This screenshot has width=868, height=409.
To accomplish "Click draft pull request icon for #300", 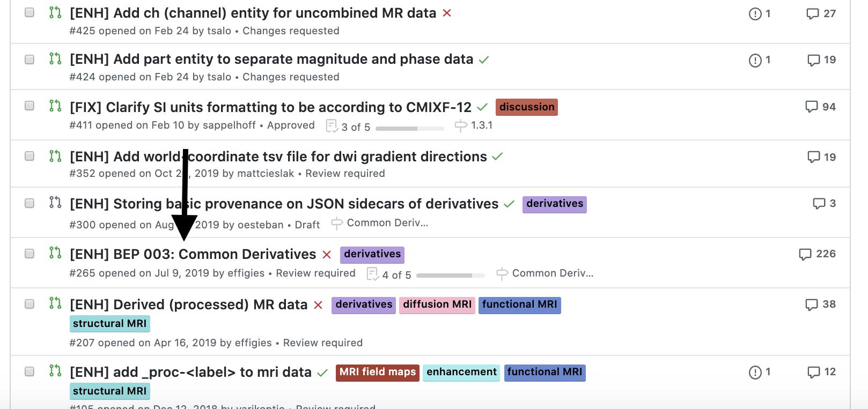I will pyautogui.click(x=55, y=202).
